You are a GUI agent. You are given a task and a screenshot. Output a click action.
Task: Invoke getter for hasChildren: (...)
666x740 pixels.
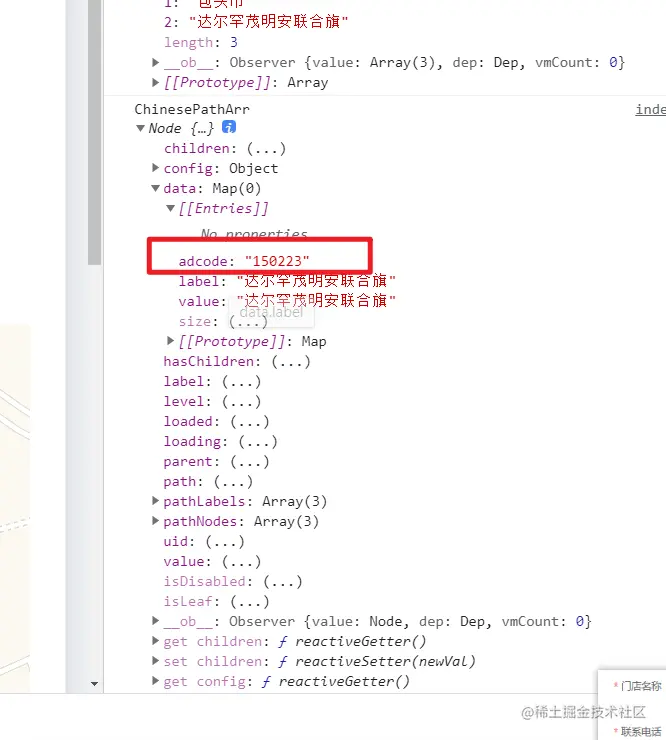pyautogui.click(x=291, y=362)
